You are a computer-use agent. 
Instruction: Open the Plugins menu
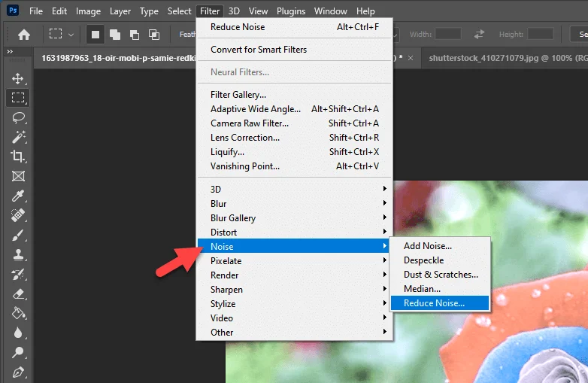click(x=291, y=11)
